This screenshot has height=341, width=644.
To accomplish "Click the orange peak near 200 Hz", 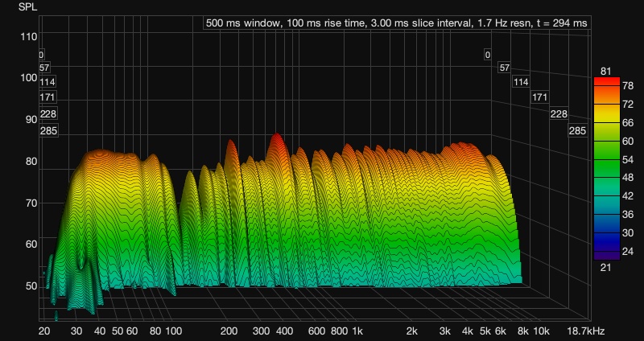I will (x=231, y=145).
